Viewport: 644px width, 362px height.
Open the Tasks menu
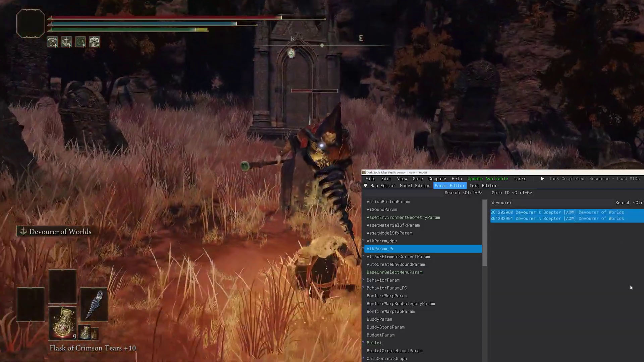click(520, 179)
